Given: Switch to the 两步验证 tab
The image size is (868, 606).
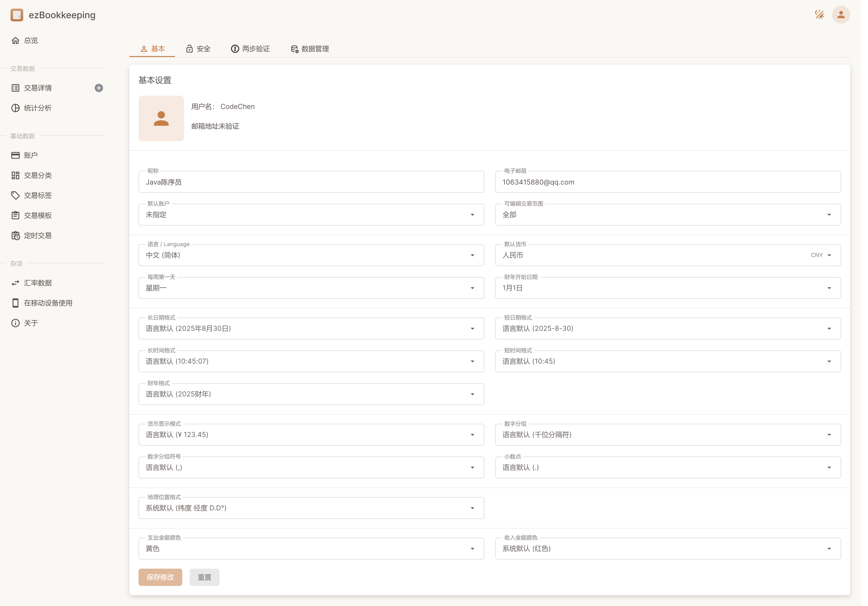Looking at the screenshot, I should 250,49.
